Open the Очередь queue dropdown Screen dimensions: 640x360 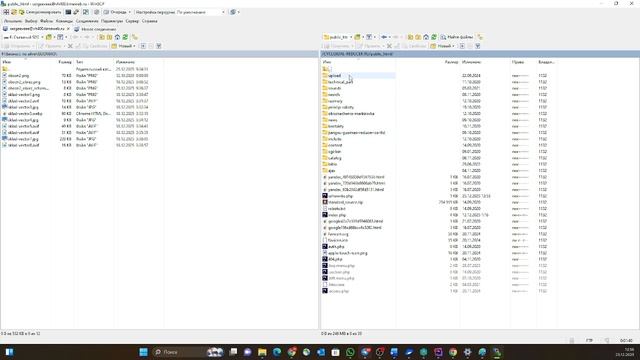118,12
